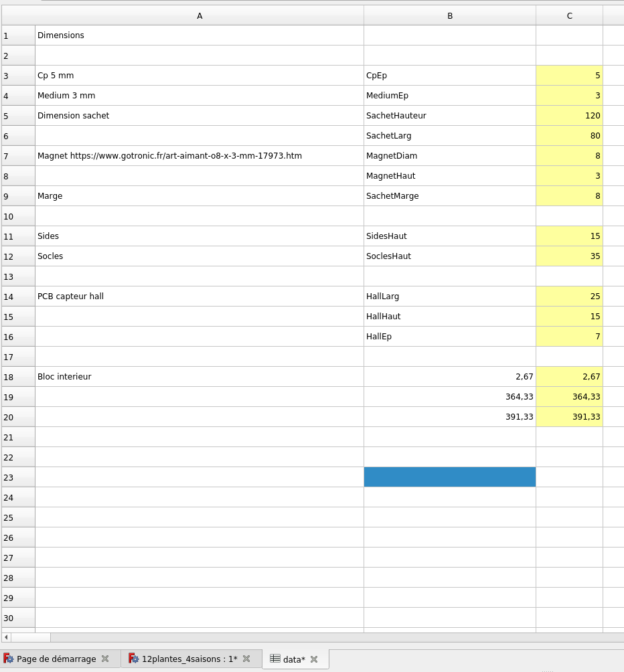Select column B cell showing 2,67

(449, 377)
